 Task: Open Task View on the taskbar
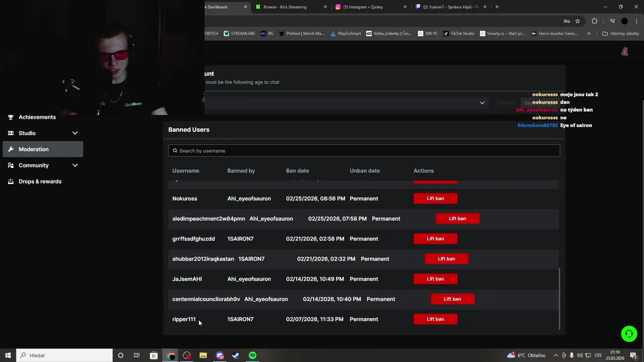click(137, 355)
